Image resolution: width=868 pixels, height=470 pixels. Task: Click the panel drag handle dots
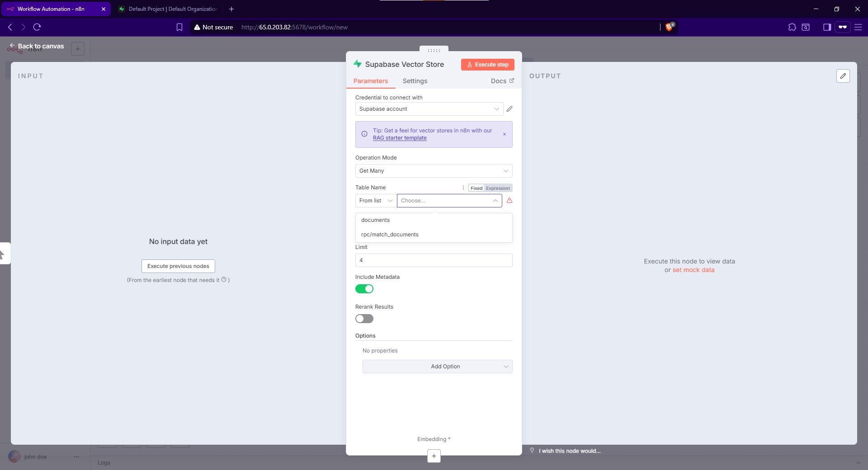click(434, 50)
